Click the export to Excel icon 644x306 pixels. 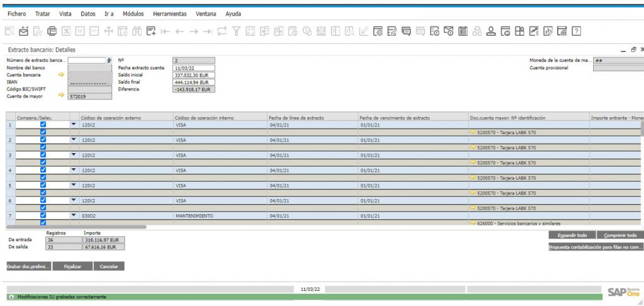point(66,31)
